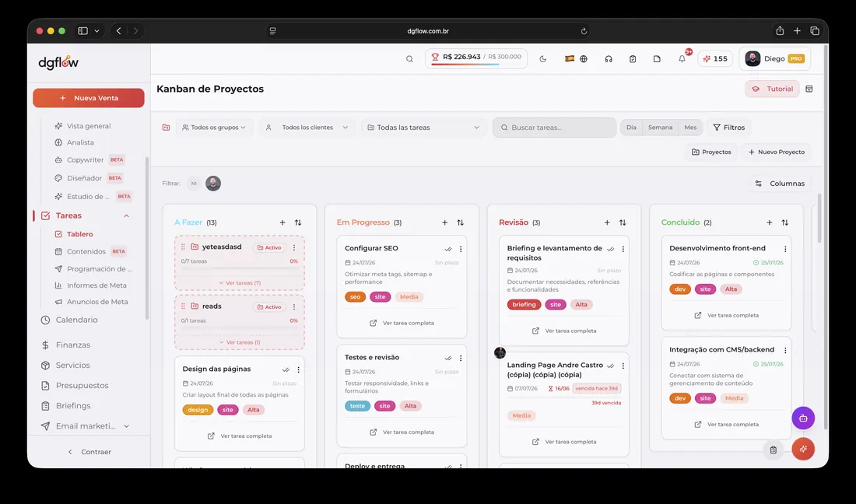The height and width of the screenshot is (504, 856).
Task: Open Copywriter BETA in sidebar
Action: point(89,159)
